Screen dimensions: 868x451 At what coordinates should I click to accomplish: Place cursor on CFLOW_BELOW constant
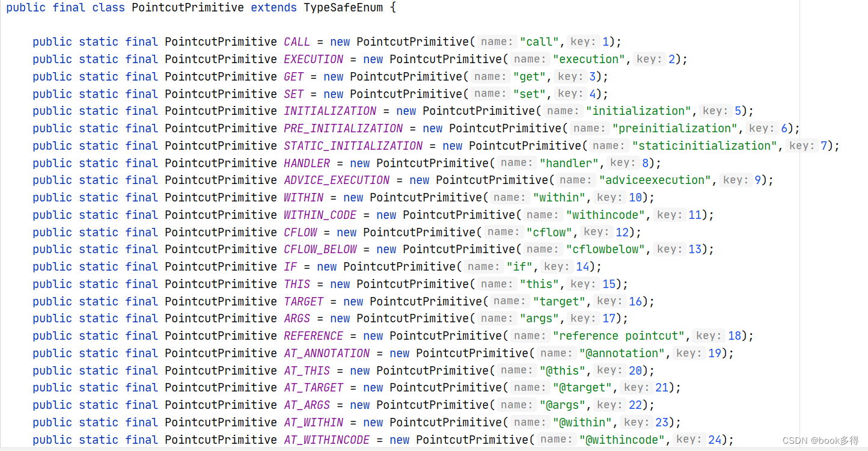[320, 250]
